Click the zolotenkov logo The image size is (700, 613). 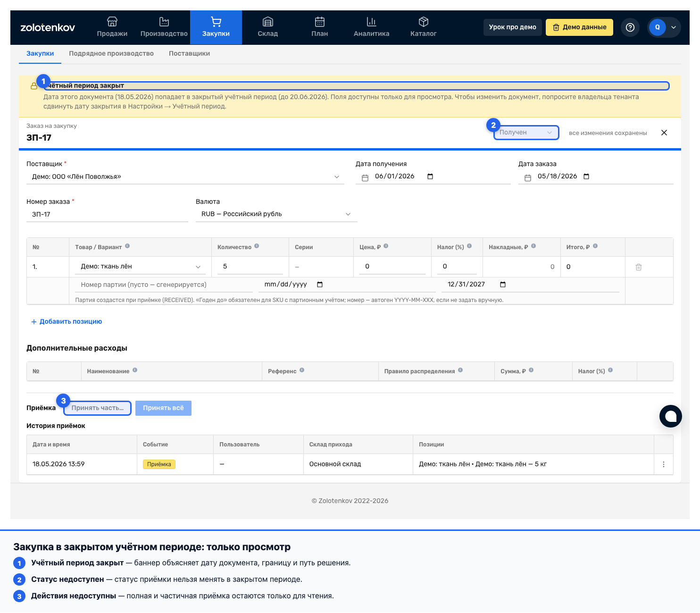(48, 27)
